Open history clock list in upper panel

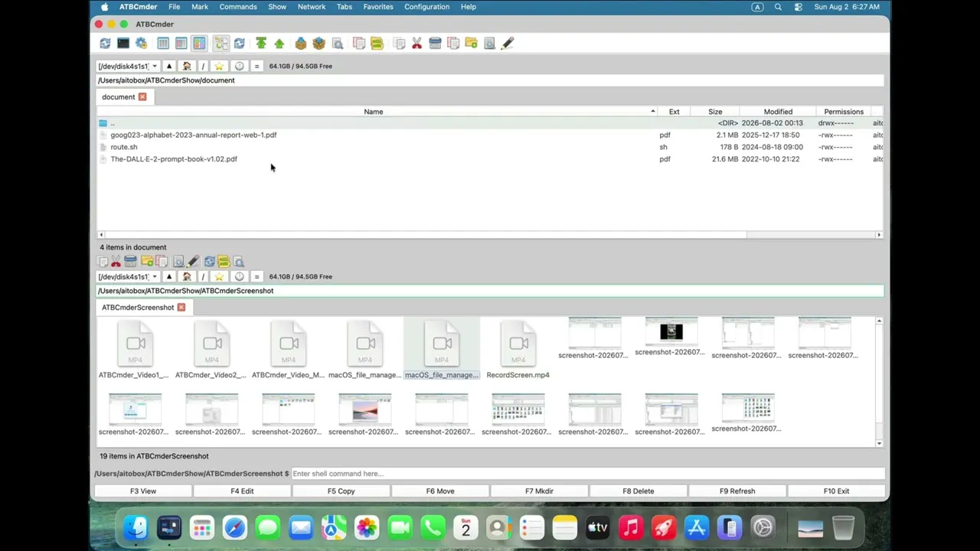tap(239, 66)
